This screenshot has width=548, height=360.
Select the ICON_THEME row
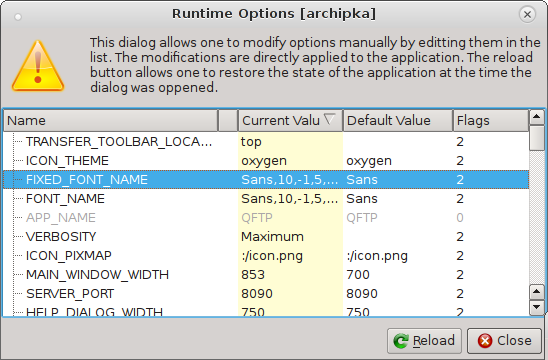click(x=266, y=161)
